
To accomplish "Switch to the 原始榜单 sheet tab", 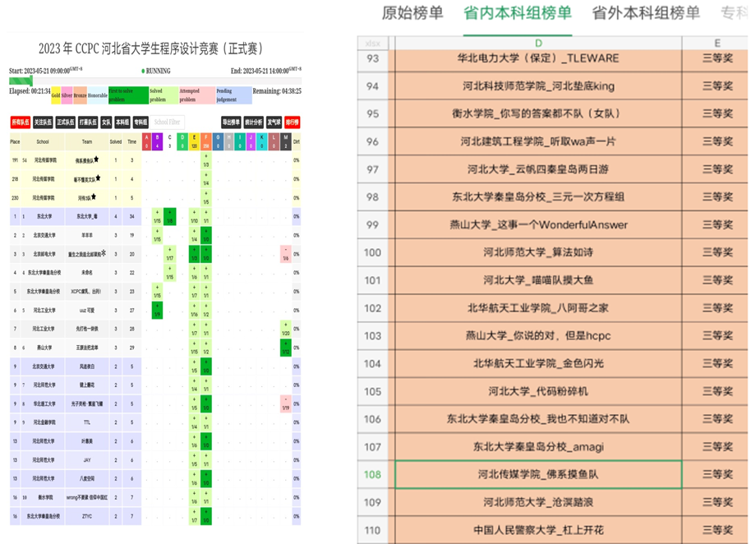I will tap(413, 13).
